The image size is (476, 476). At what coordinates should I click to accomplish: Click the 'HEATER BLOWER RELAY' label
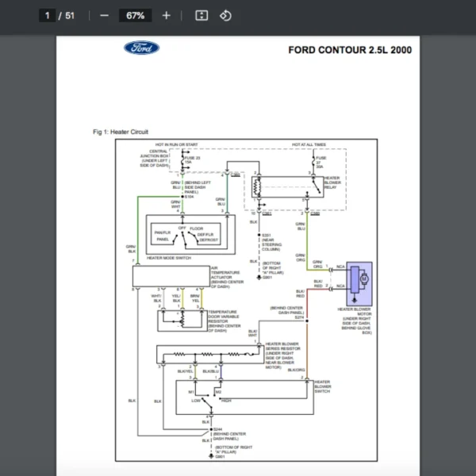[x=332, y=182]
